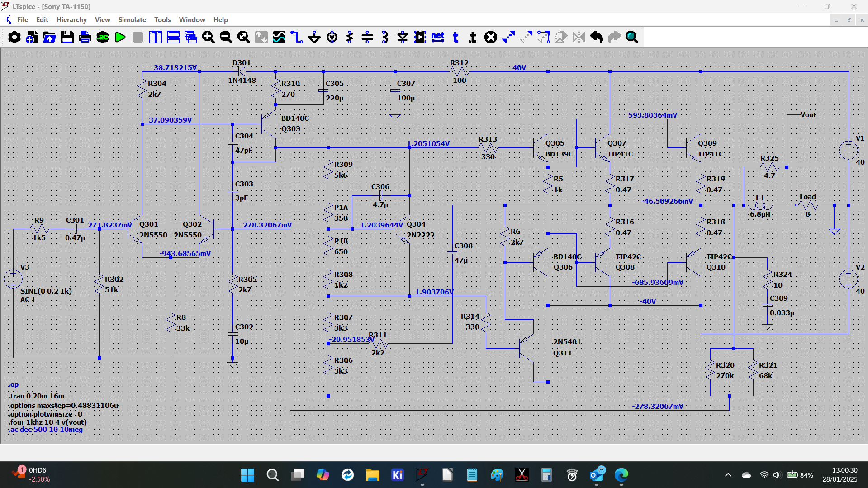868x488 pixels.
Task: Show hidden system tray icons
Action: tap(728, 475)
